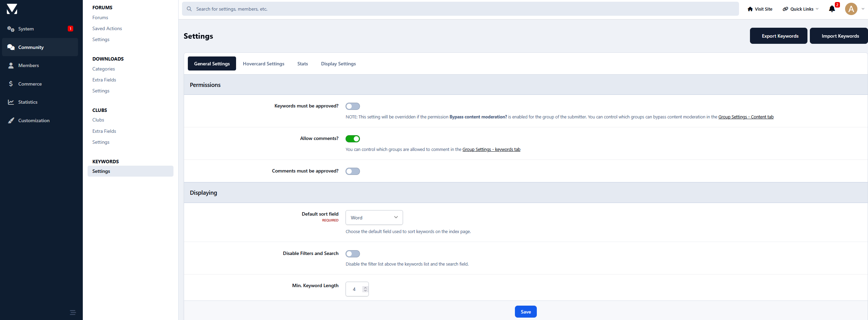Open the user avatar account menu

tap(851, 9)
